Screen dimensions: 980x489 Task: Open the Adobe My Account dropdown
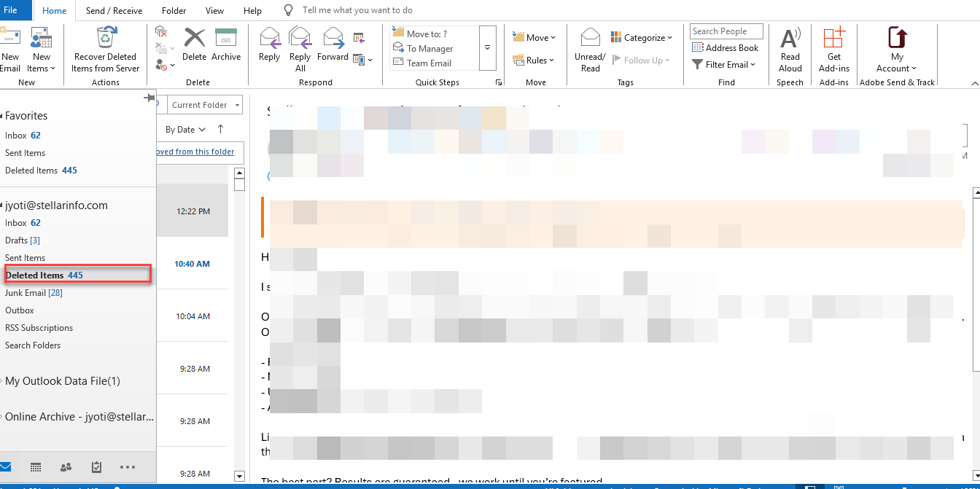click(897, 50)
